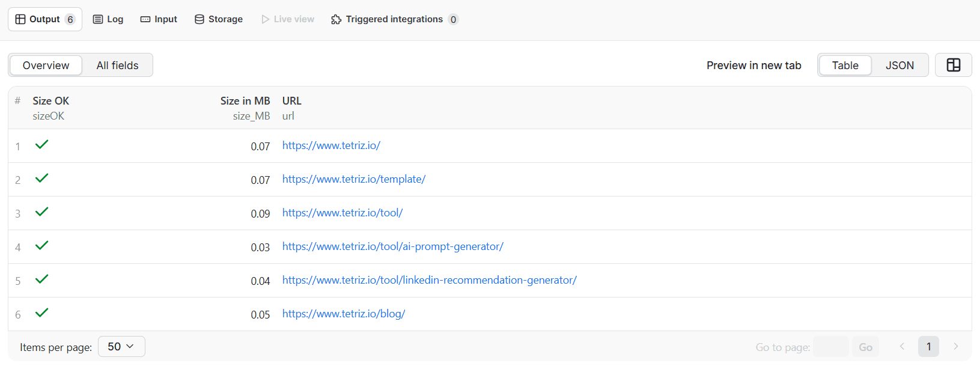Click Triggered integrations count badge 0
Screen dimensions: 980x366
[453, 19]
